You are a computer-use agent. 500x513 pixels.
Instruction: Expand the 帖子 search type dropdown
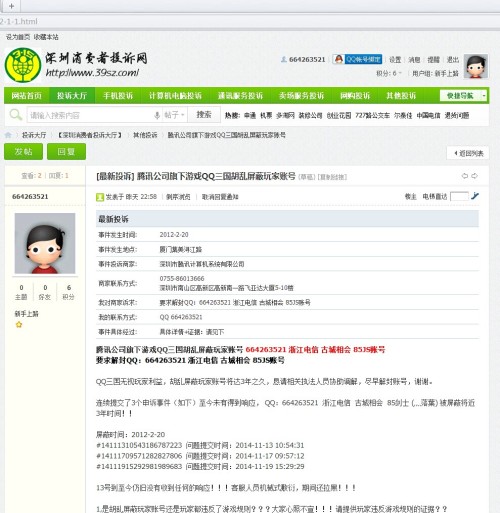(x=174, y=115)
